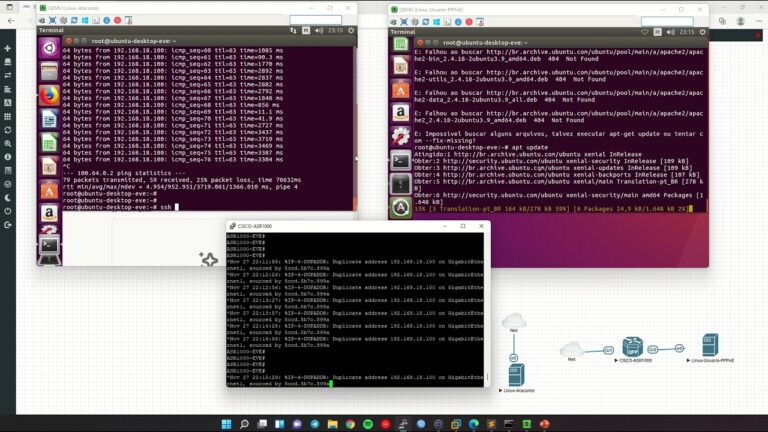Open LibreOffice Calc in Linux-Atacante launcher
Image resolution: width=768 pixels, height=432 pixels.
[x=49, y=143]
